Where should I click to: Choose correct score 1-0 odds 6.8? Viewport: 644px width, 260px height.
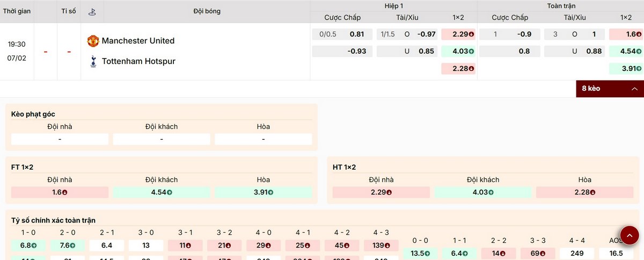tap(28, 245)
